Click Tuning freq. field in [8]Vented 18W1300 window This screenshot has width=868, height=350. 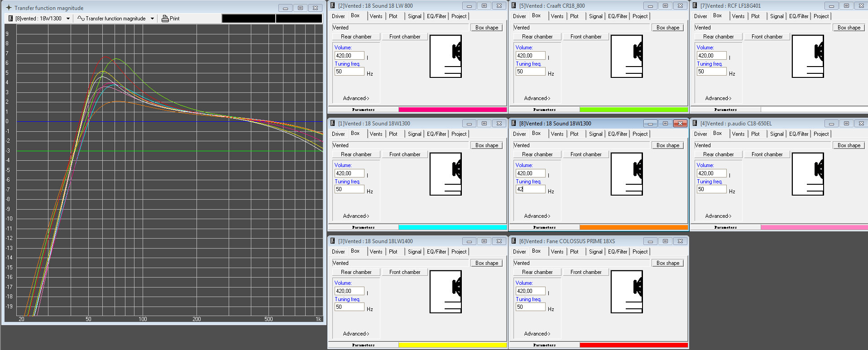click(530, 189)
